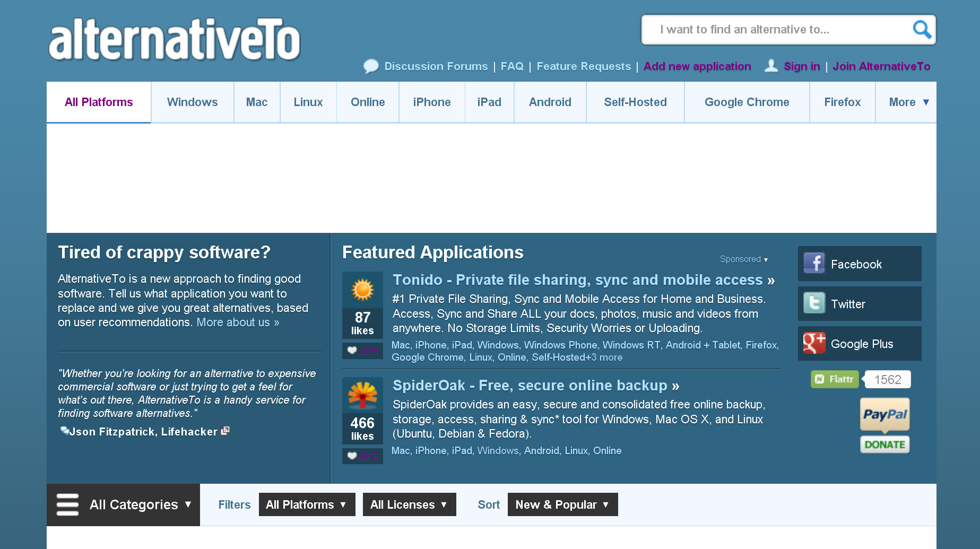
Task: Click the Sign in link
Action: tap(802, 66)
